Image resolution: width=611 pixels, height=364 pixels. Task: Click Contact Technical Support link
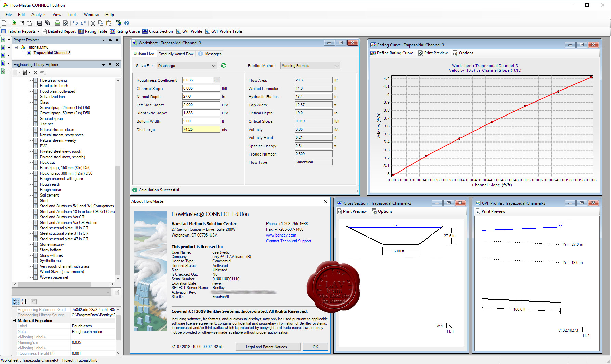[288, 241]
